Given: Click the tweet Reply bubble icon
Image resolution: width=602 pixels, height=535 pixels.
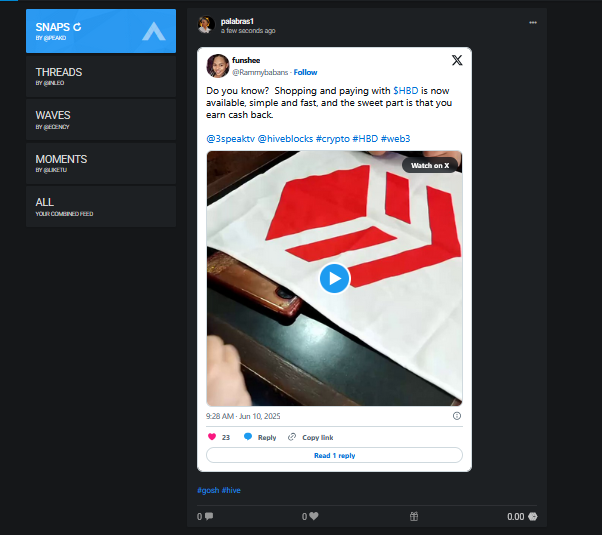Looking at the screenshot, I should [x=248, y=437].
